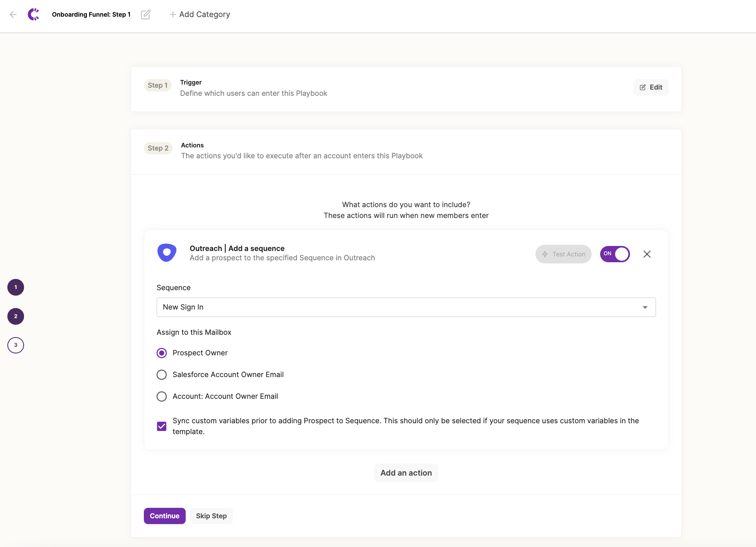Screen dimensions: 756x547
Task: Click the Sequence dropdown caret arrow
Action: pyautogui.click(x=645, y=307)
